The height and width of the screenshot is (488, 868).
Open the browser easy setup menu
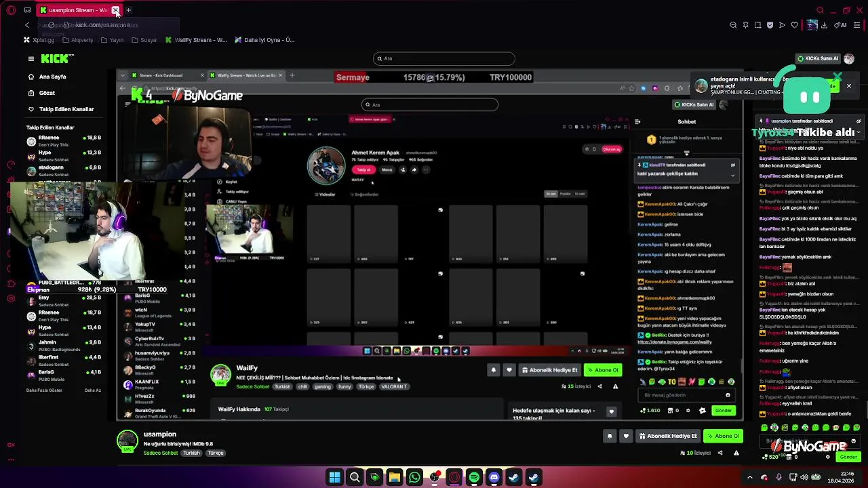tap(856, 25)
